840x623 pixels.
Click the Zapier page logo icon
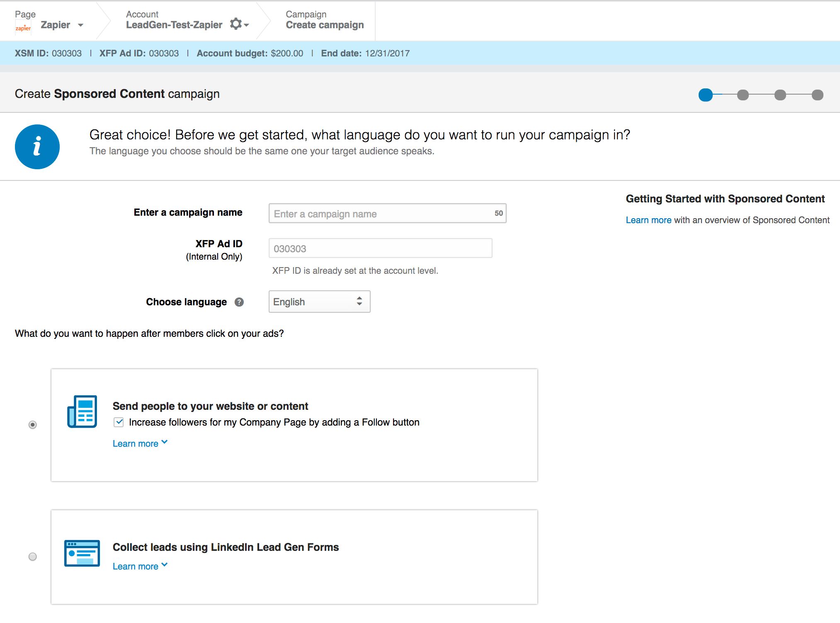[23, 28]
